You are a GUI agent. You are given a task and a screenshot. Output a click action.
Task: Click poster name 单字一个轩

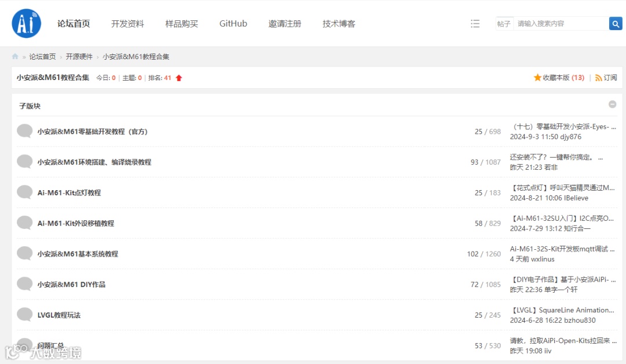pyautogui.click(x=561, y=290)
